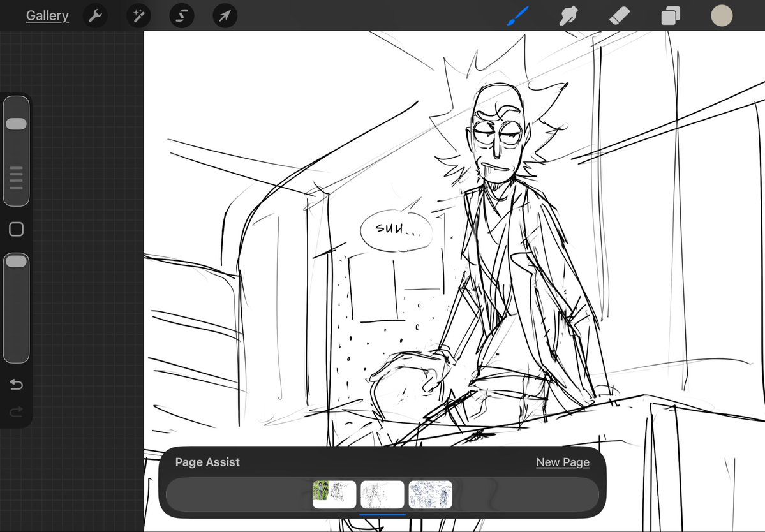Image resolution: width=765 pixels, height=532 pixels.
Task: Open the Actions wrench menu
Action: [x=95, y=15]
